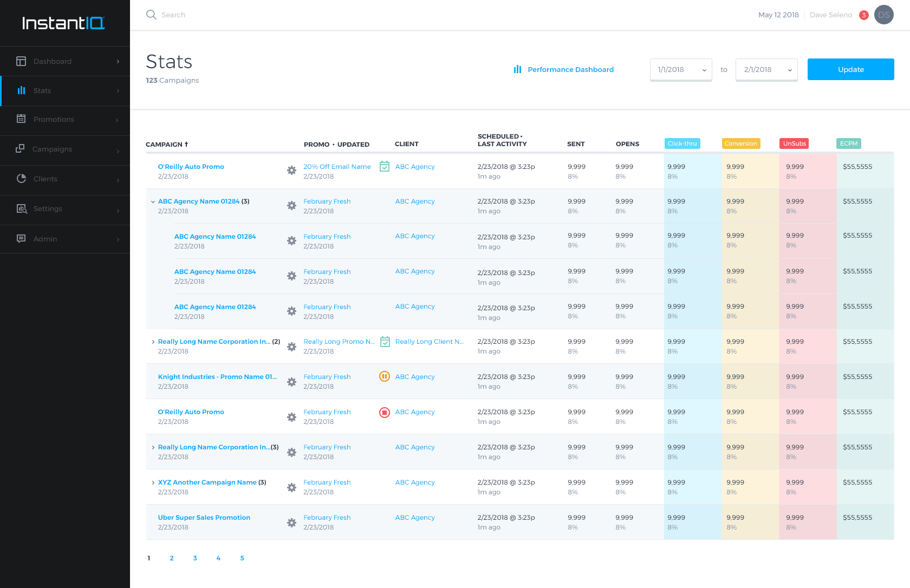The height and width of the screenshot is (588, 910).
Task: Open the Admin navigation item
Action: 45,239
